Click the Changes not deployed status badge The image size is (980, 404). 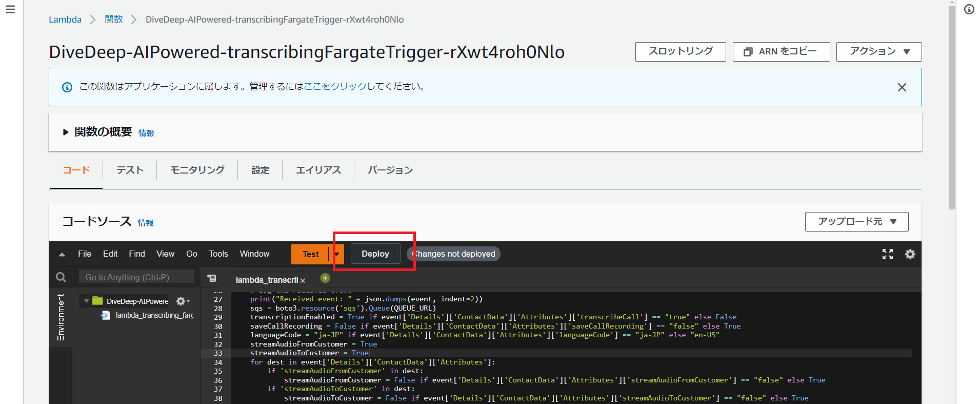tap(453, 254)
